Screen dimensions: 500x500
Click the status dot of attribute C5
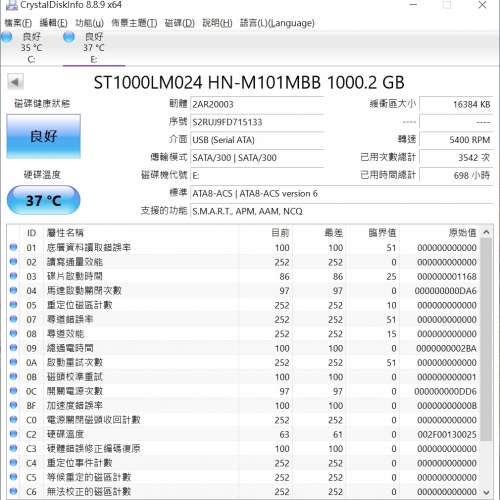13,477
